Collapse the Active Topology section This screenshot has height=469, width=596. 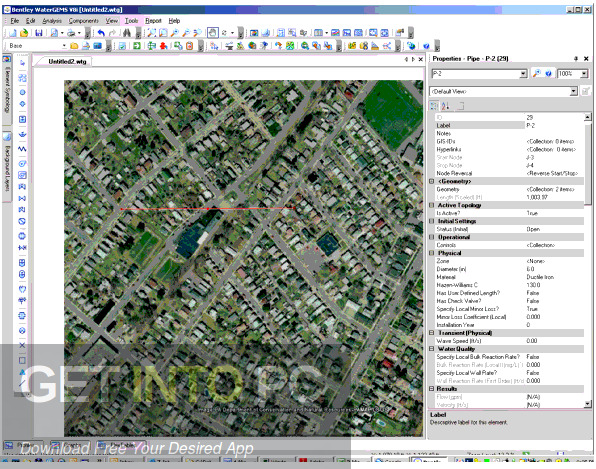[x=432, y=205]
